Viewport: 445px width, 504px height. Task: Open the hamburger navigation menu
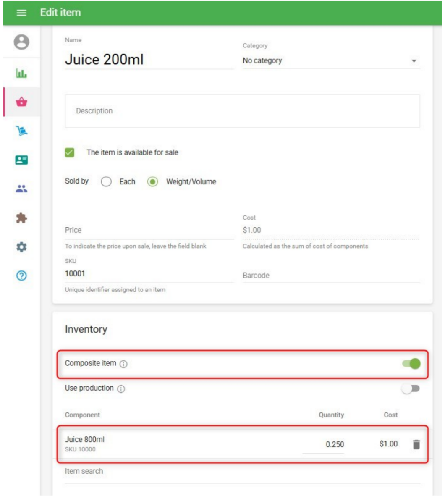pos(21,13)
